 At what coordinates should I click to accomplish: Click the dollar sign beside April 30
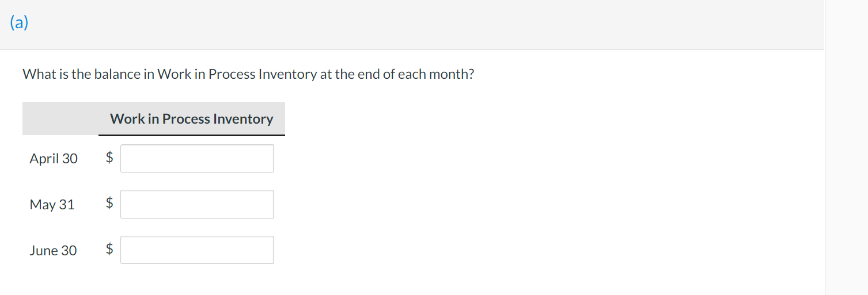pos(109,157)
